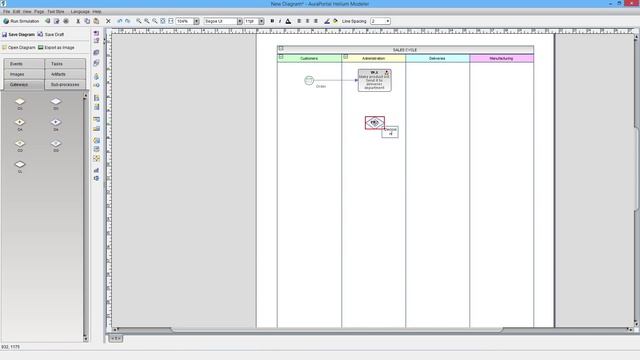640x360 pixels.
Task: Open the font color picker
Action: point(288,21)
